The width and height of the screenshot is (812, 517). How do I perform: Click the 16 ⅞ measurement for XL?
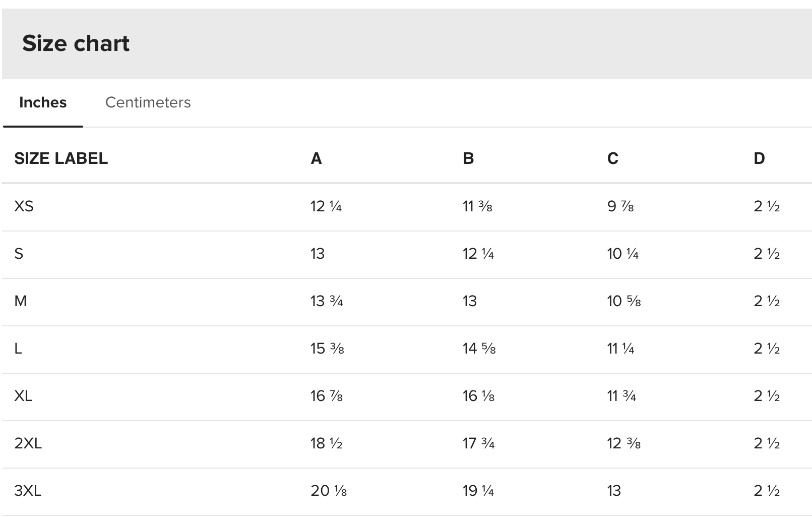327,396
